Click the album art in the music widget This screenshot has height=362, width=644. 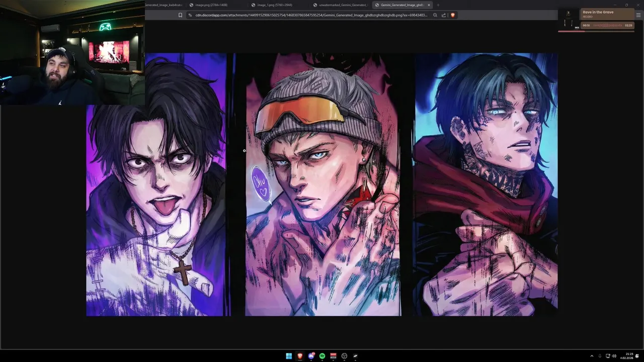point(569,19)
